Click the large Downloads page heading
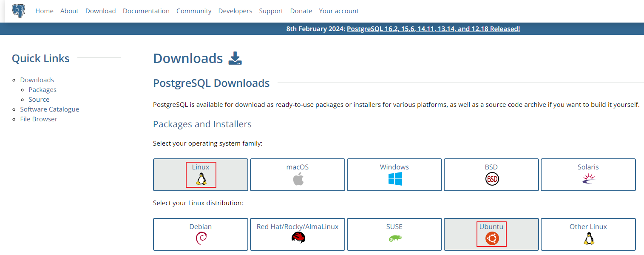Image resolution: width=644 pixels, height=255 pixels. click(188, 58)
